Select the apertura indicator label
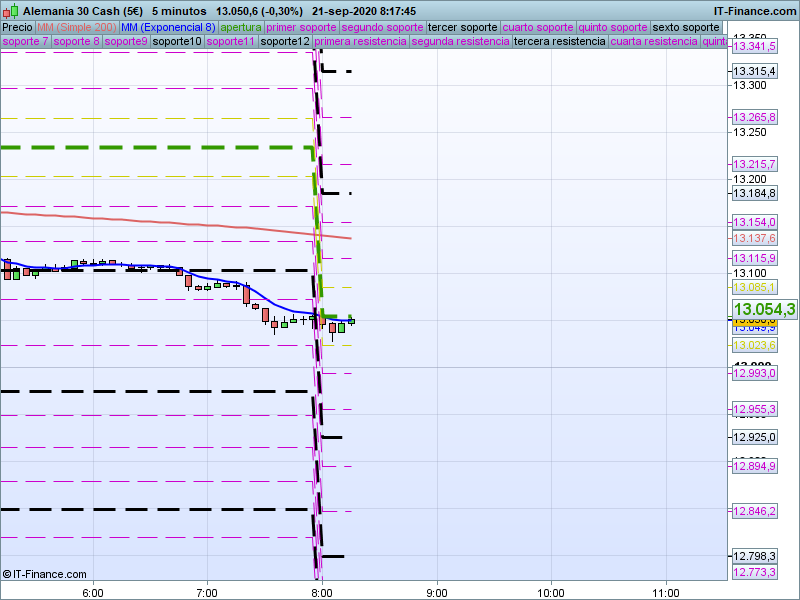 coord(240,27)
